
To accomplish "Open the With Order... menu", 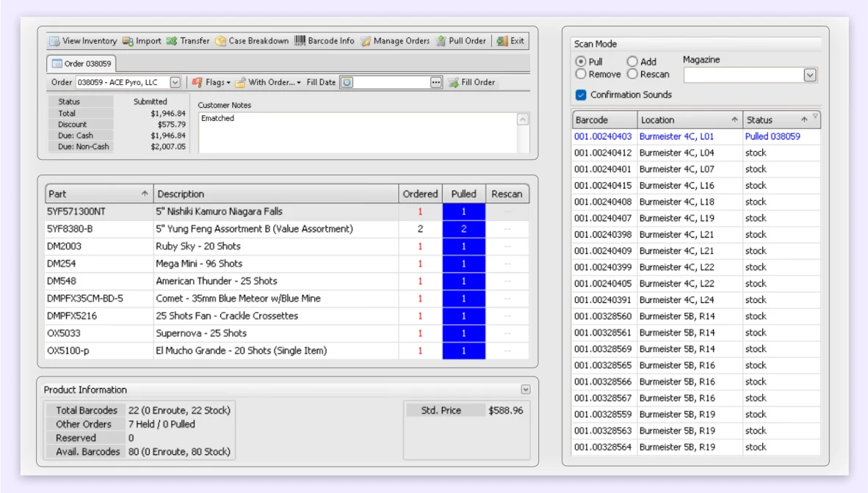I will coord(268,82).
